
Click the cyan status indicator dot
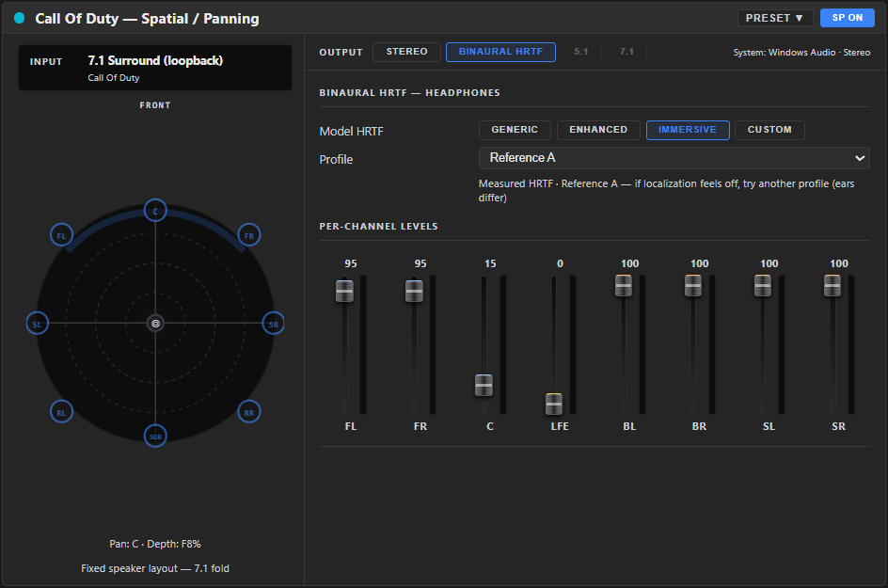pyautogui.click(x=19, y=18)
